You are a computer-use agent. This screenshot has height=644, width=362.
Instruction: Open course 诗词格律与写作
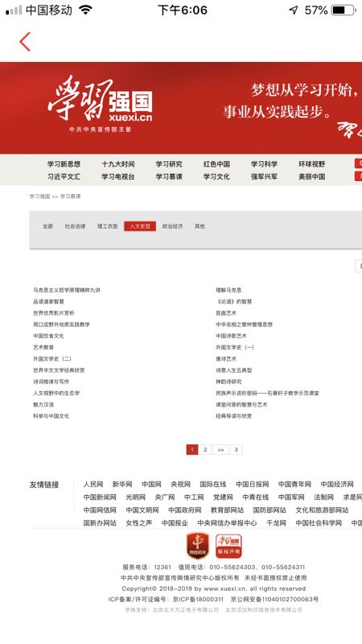click(51, 382)
